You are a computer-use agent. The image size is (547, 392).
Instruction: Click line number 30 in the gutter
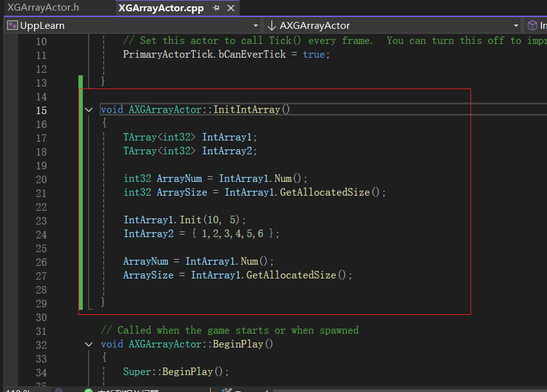pyautogui.click(x=41, y=317)
